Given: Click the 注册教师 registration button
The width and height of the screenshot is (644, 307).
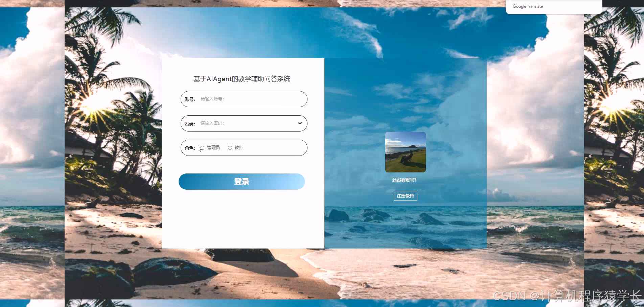Looking at the screenshot, I should click(405, 196).
